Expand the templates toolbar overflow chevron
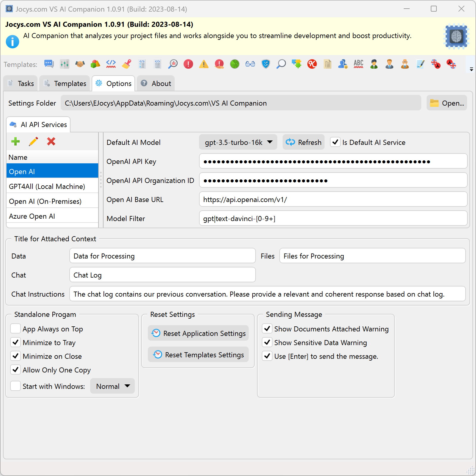The width and height of the screenshot is (476, 476). coord(471,69)
